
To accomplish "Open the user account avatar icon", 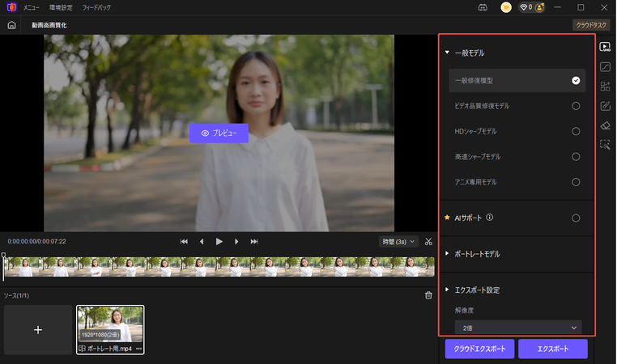I will 540,7.
